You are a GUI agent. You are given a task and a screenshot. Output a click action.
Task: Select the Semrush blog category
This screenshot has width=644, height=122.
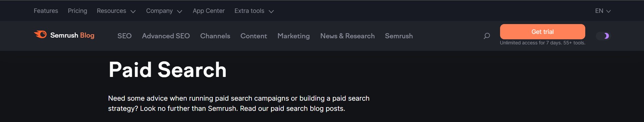tap(399, 36)
